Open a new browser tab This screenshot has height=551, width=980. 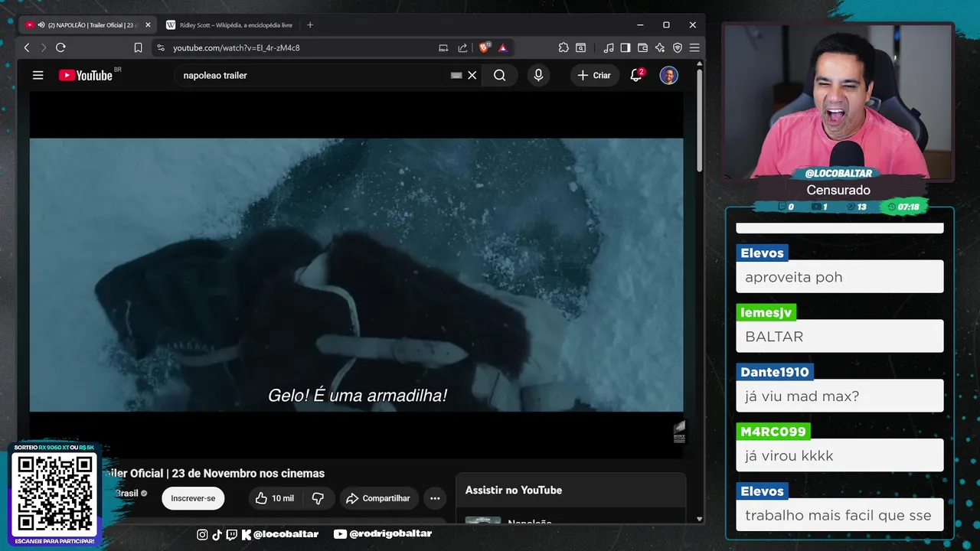point(310,25)
